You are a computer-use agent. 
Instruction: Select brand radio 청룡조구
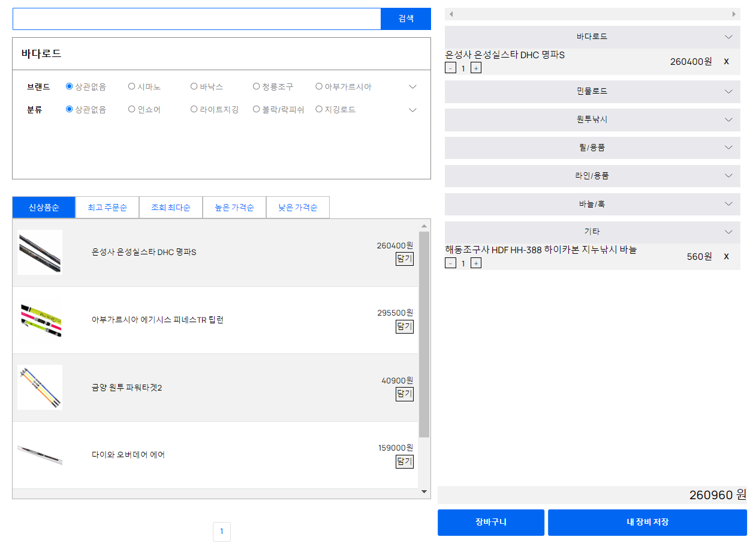(256, 86)
